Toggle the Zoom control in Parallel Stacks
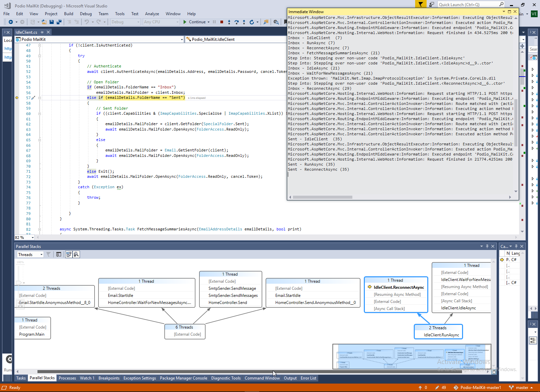Screen dimensions: 540x392 click(76, 254)
